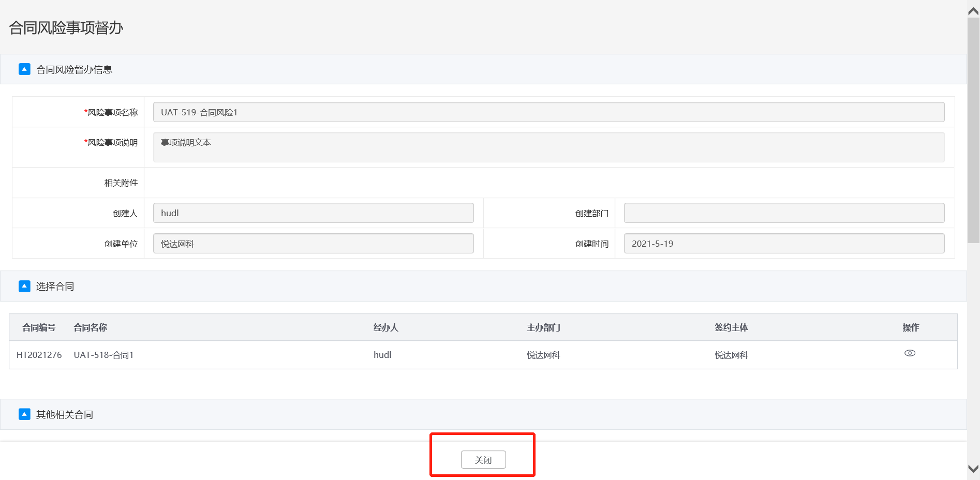980x480 pixels.
Task: Click the 创建时间 field showing 2021-5-19
Action: (784, 244)
